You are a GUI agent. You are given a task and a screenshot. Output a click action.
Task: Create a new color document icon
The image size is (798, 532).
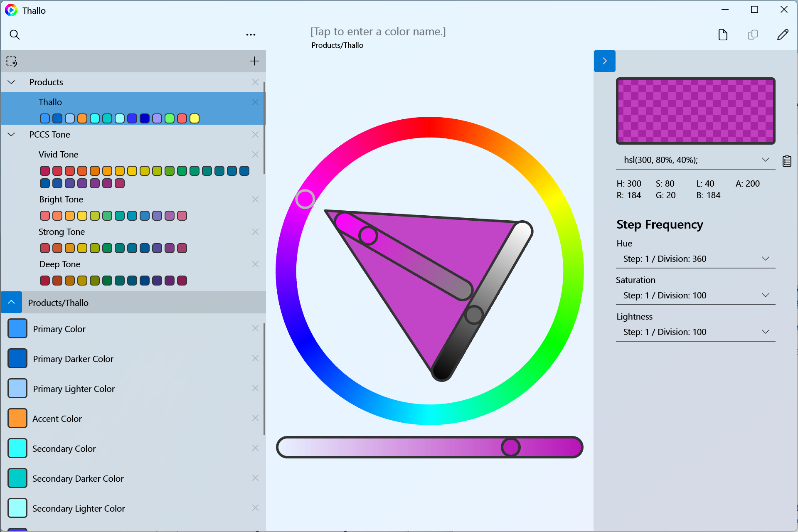point(723,34)
